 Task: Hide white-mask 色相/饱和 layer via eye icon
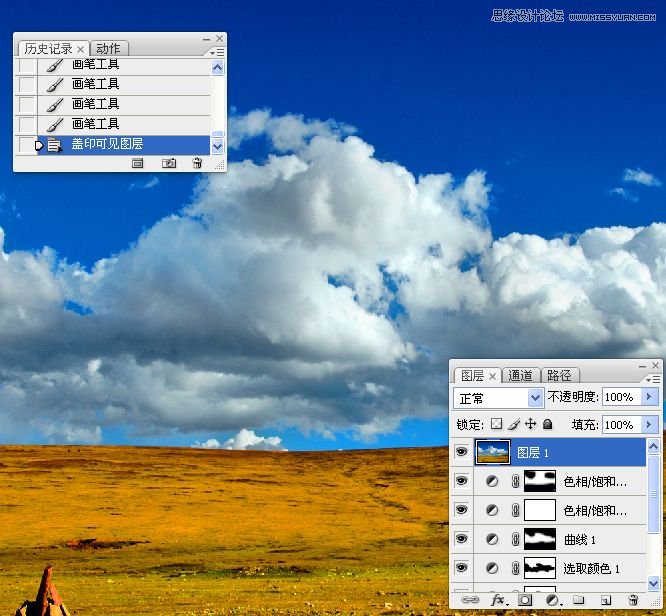pyautogui.click(x=461, y=509)
